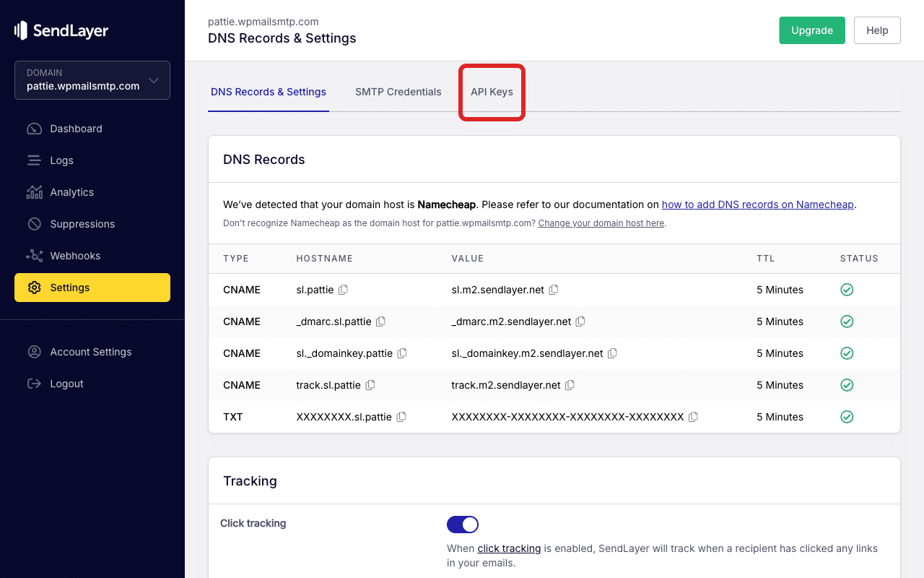
Task: Click the Analytics chart icon
Action: [34, 192]
